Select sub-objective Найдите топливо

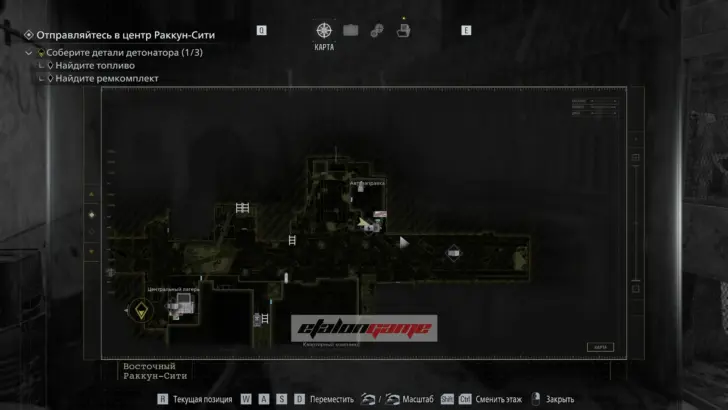click(95, 65)
